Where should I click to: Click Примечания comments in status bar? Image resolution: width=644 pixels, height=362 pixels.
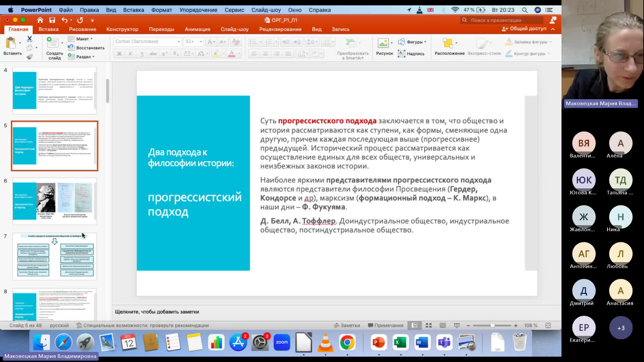[386, 325]
